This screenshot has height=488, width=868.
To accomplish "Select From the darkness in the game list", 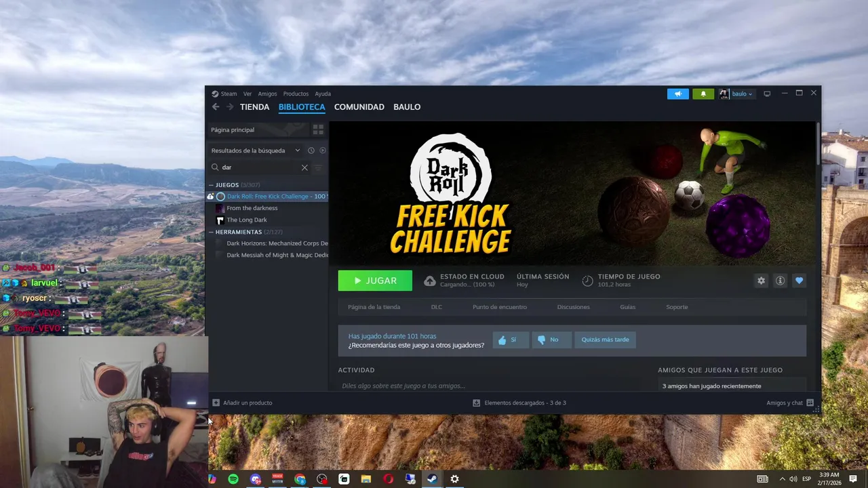I will (267, 208).
